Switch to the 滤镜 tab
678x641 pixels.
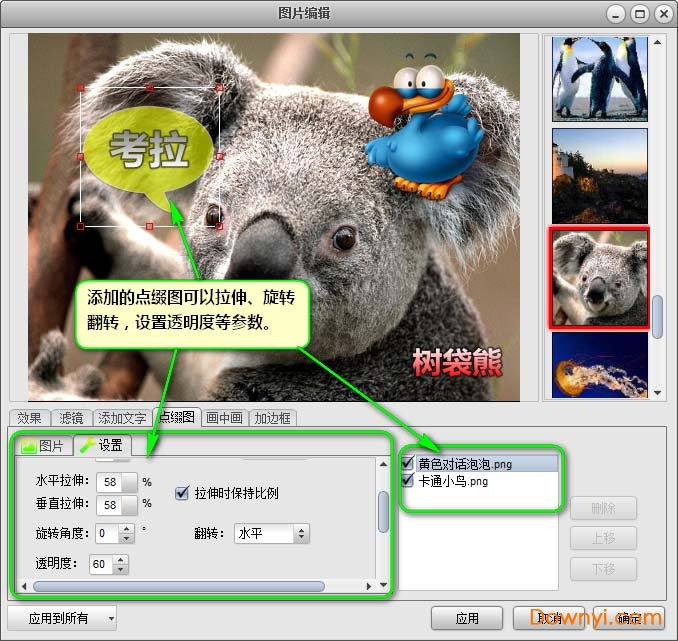click(x=70, y=418)
